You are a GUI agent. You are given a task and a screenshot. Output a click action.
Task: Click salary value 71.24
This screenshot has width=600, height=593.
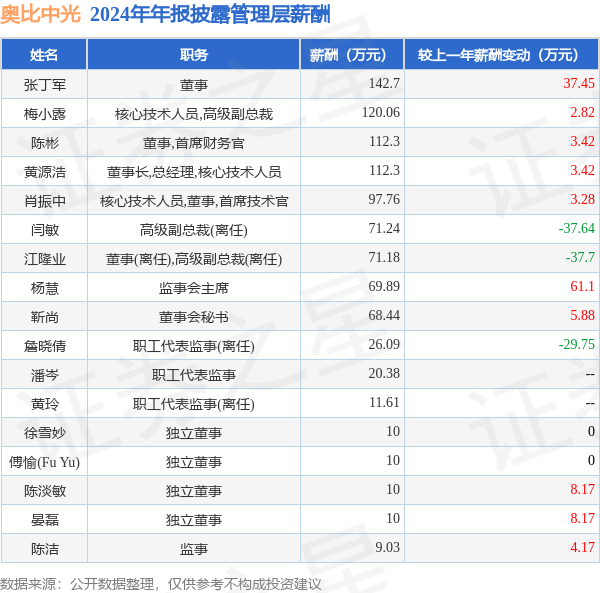(384, 228)
